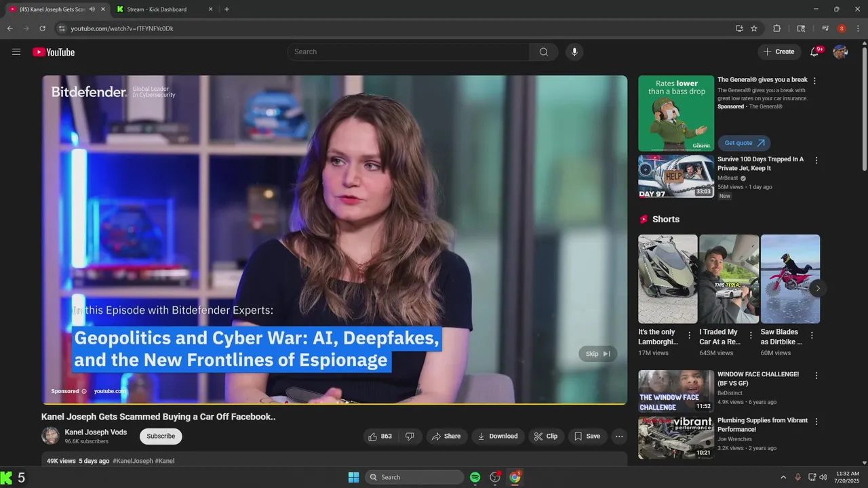
Task: Open MrBeast Private Jet video thumbnail
Action: pos(676,176)
